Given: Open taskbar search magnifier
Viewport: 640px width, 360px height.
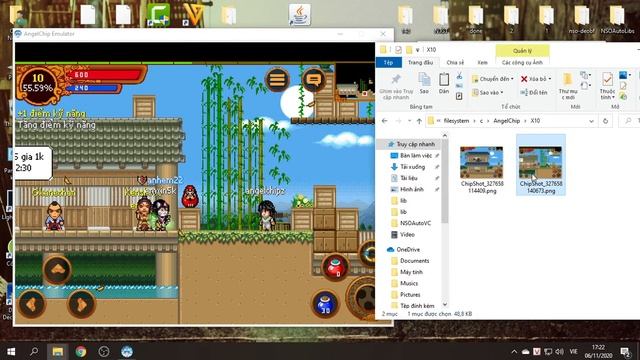Looking at the screenshot, I should (x=34, y=351).
